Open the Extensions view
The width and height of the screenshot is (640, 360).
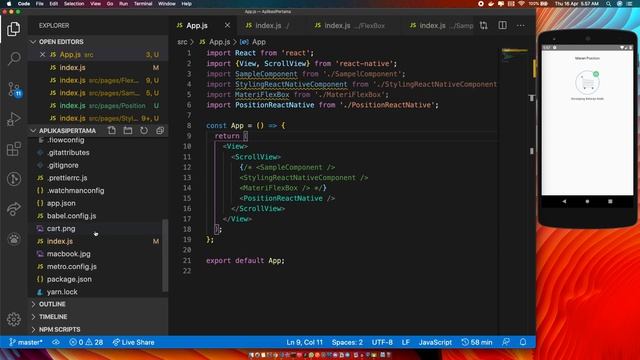click(x=13, y=149)
